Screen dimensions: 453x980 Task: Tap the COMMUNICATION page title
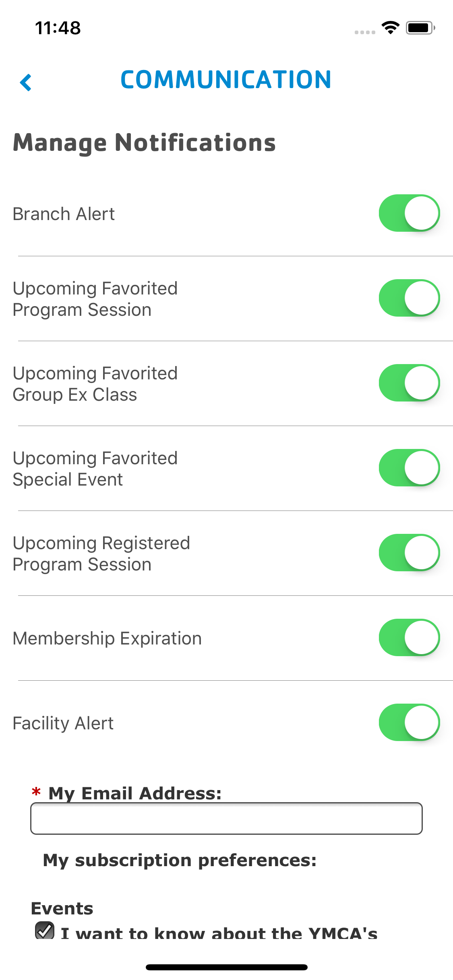point(226,80)
